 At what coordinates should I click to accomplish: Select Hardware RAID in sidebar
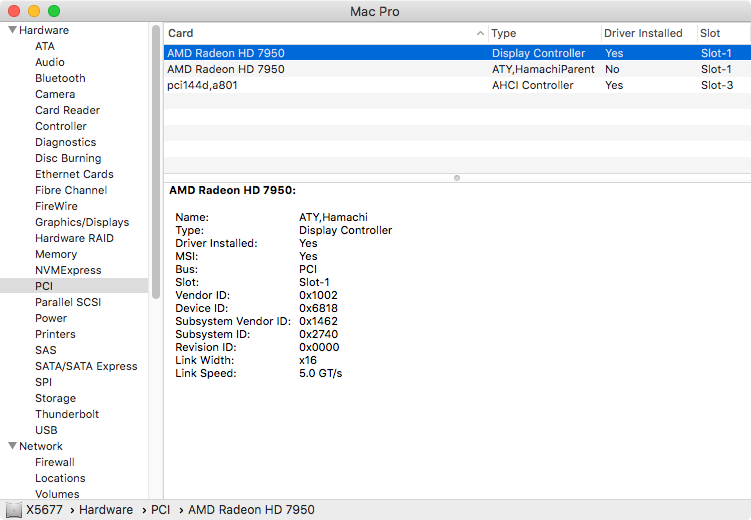point(74,238)
